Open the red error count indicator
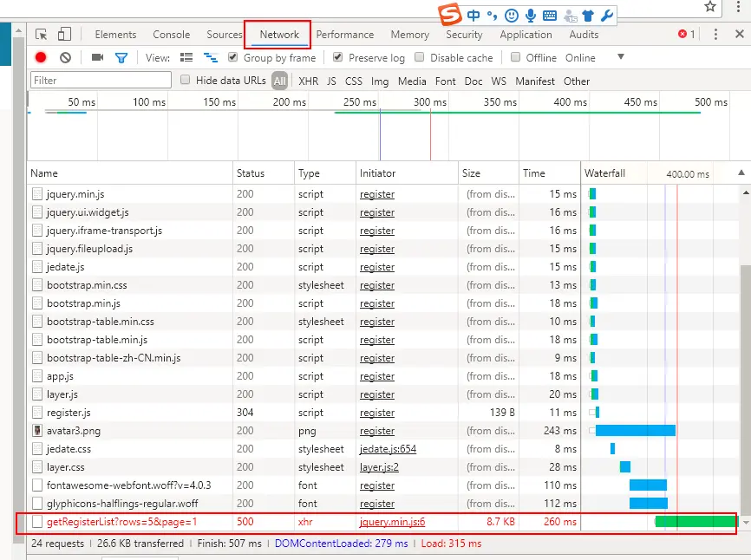751x560 pixels. point(686,34)
